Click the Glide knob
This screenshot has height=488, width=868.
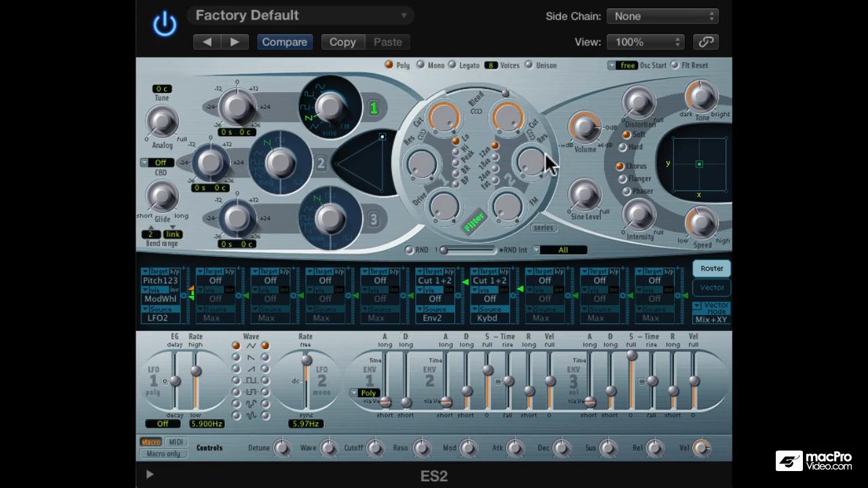[161, 197]
